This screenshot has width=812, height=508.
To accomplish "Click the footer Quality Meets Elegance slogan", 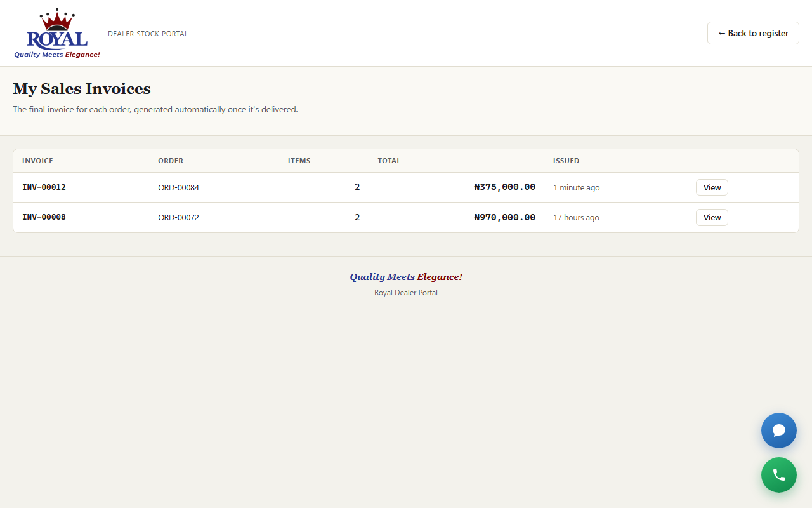I will (x=406, y=277).
